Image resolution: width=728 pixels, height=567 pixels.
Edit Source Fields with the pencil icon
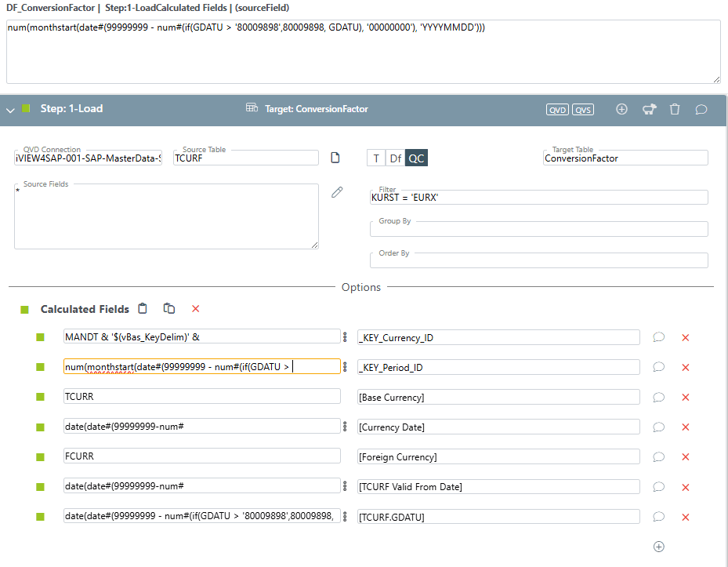click(337, 191)
